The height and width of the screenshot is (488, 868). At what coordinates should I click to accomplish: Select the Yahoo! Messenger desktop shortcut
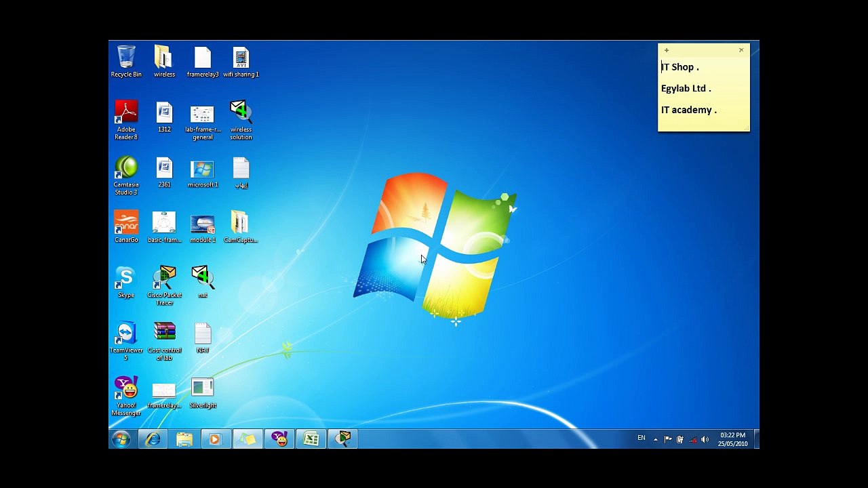[x=126, y=396]
